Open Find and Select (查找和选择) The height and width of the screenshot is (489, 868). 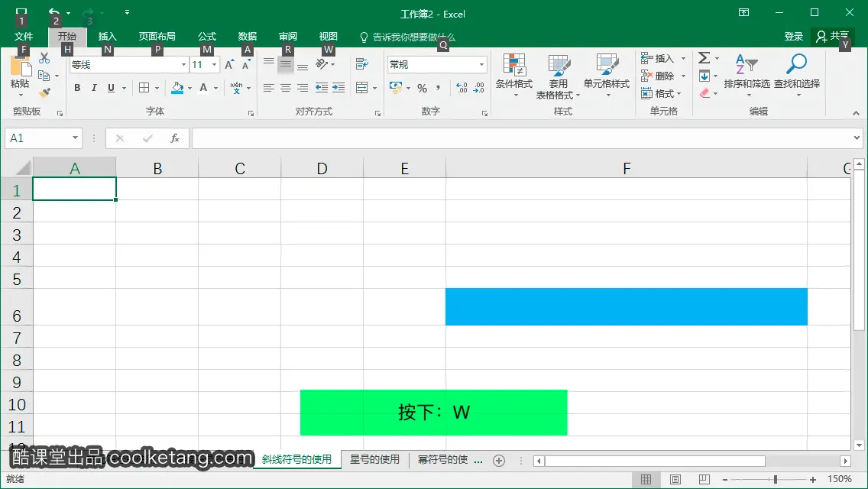coord(797,75)
